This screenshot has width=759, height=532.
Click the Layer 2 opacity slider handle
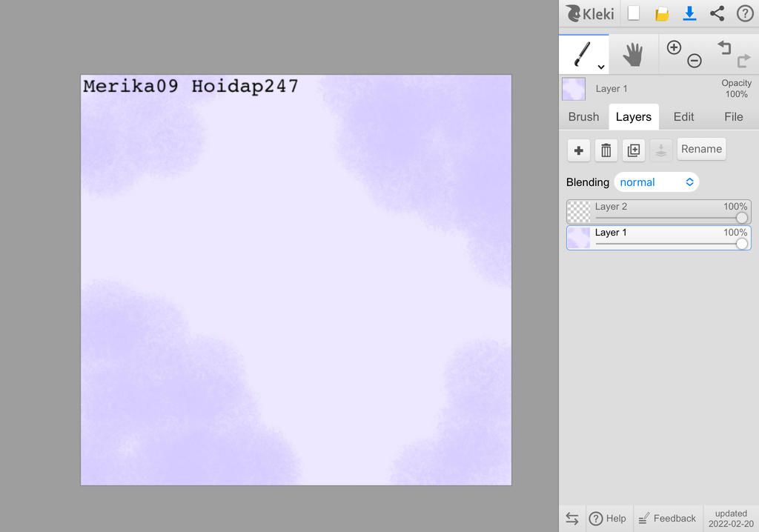click(x=741, y=218)
